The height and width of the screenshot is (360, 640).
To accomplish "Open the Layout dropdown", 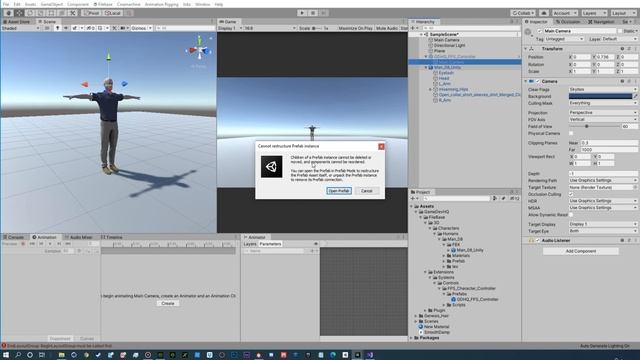I will tap(623, 13).
